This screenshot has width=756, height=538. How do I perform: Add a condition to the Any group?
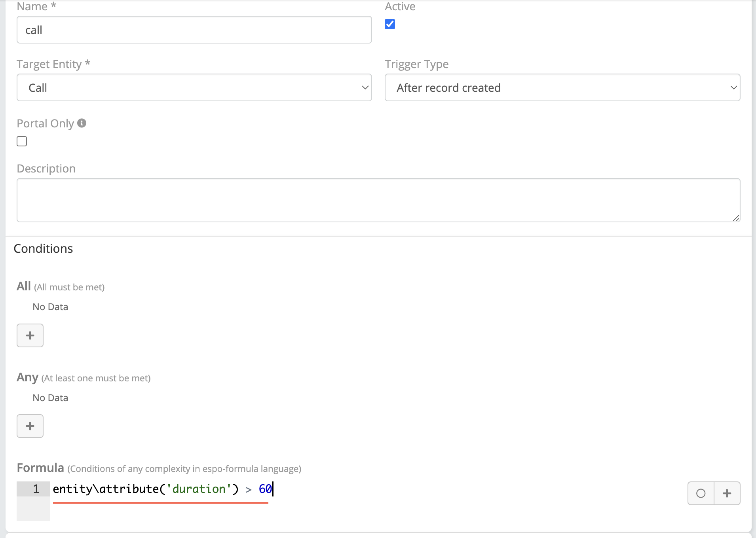[x=30, y=426]
